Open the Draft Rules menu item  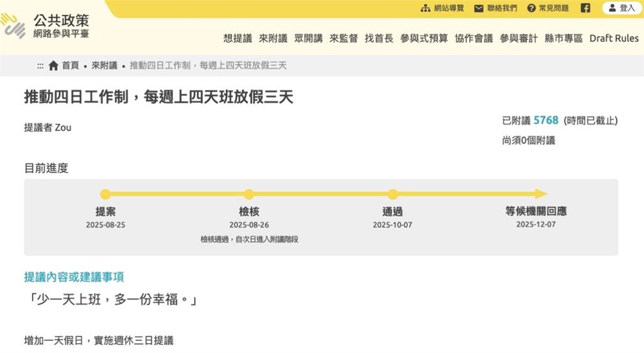pyautogui.click(x=614, y=38)
